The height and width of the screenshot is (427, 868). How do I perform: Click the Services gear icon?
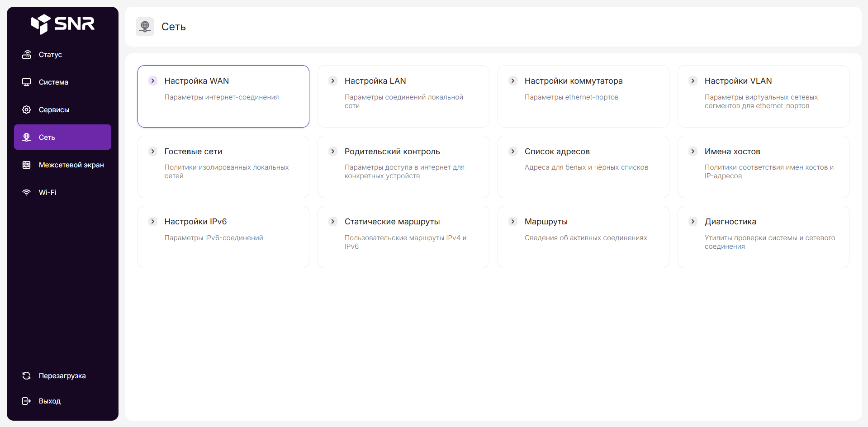(x=27, y=110)
